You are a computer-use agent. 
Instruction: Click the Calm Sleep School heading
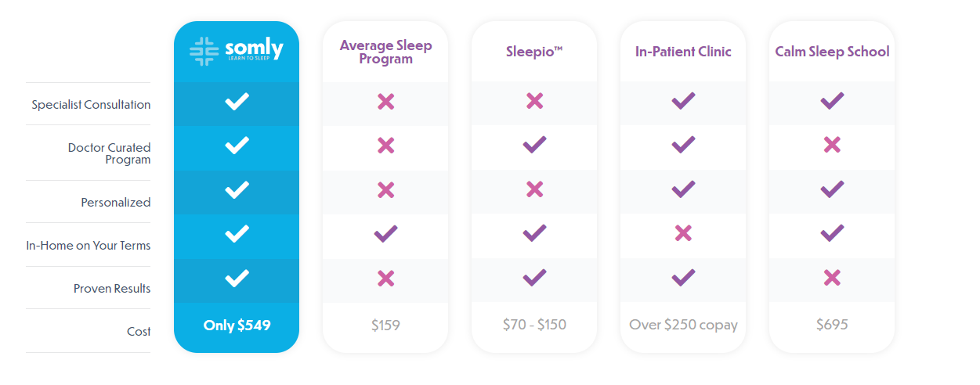pyautogui.click(x=832, y=52)
